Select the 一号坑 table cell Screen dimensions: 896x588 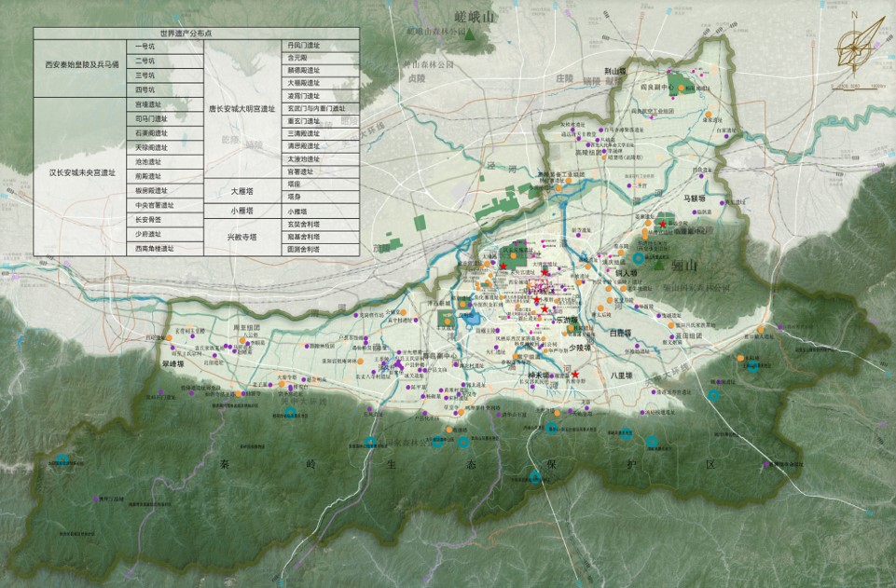click(164, 46)
